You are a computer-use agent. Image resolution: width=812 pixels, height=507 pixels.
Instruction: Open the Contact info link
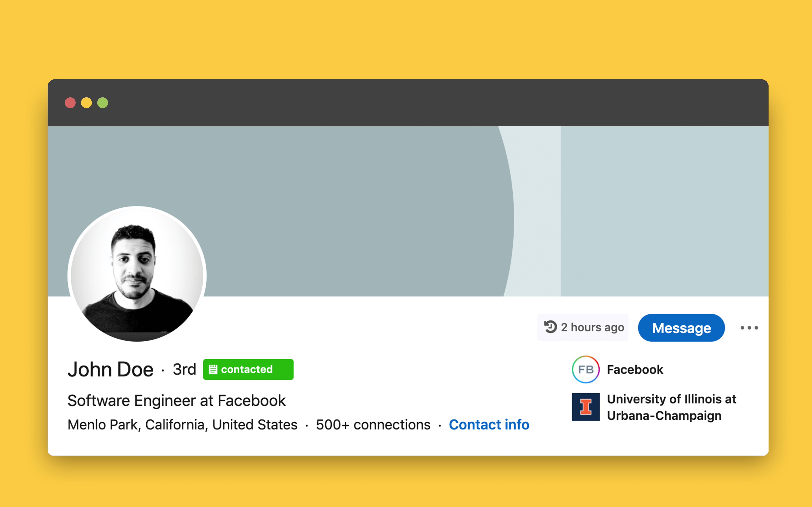tap(489, 425)
